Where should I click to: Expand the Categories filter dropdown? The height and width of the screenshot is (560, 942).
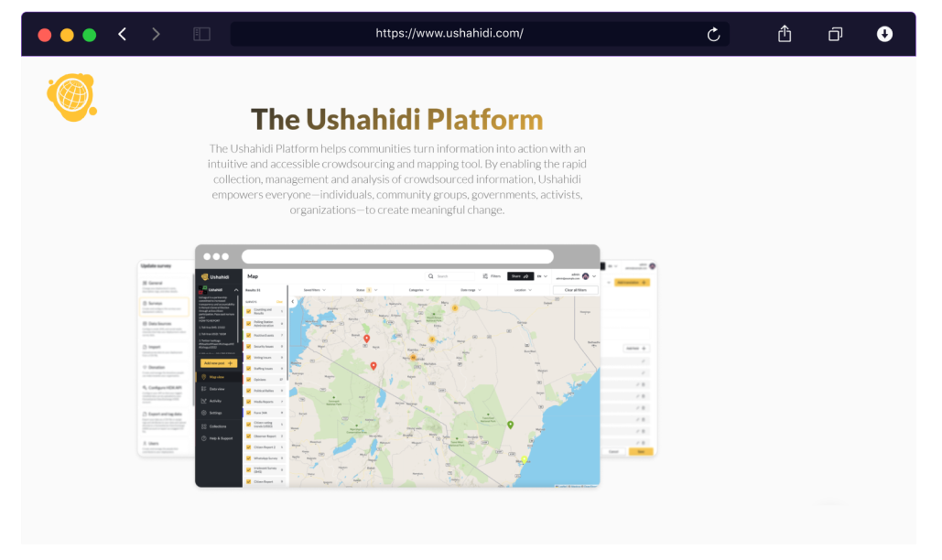pos(418,290)
